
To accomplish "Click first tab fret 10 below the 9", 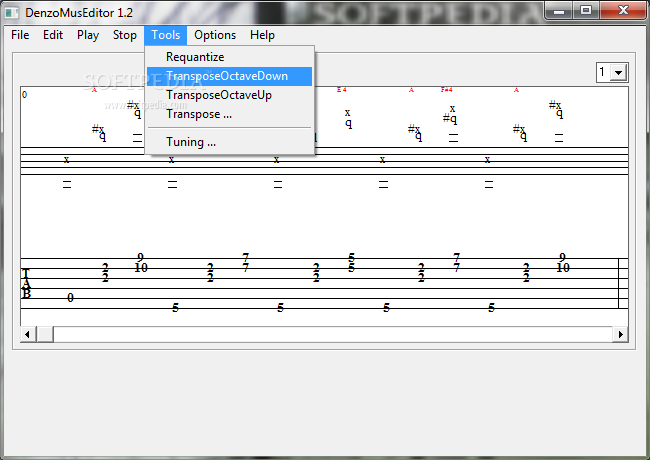I will [141, 268].
